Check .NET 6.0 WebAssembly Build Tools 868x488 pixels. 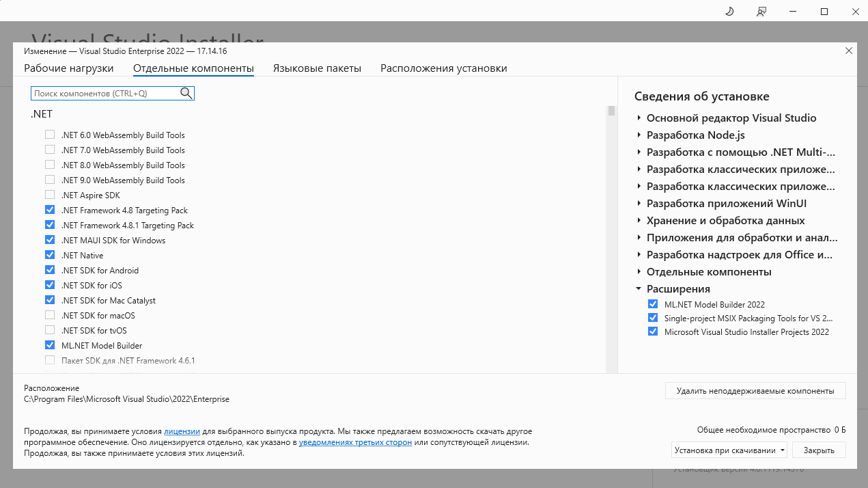50,135
